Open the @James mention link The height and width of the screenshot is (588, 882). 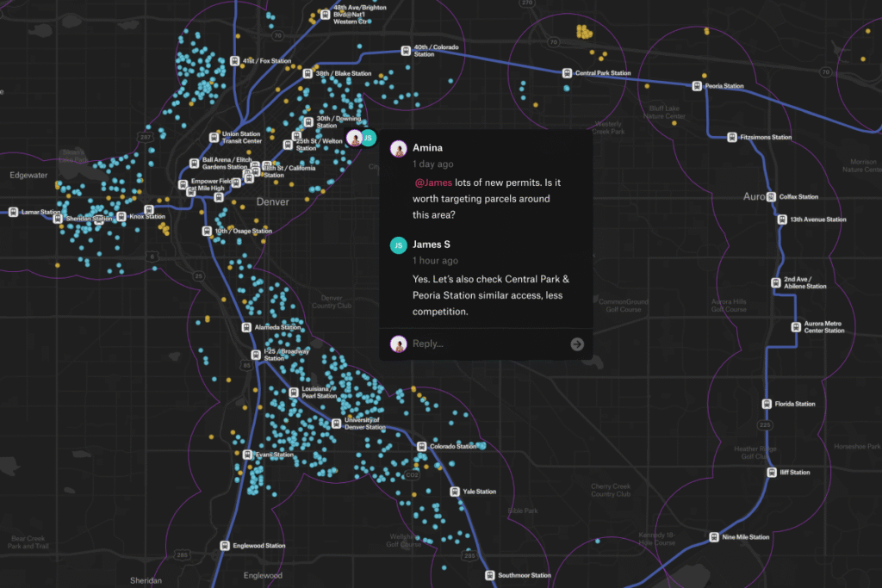(433, 183)
